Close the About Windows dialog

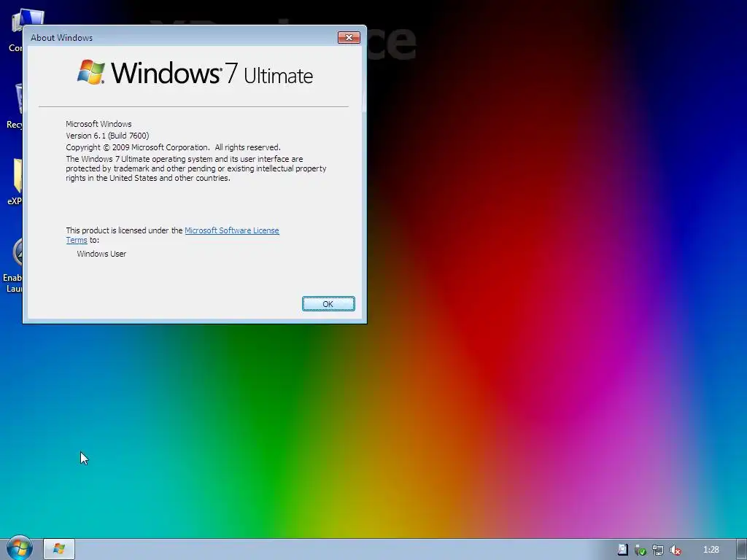349,38
